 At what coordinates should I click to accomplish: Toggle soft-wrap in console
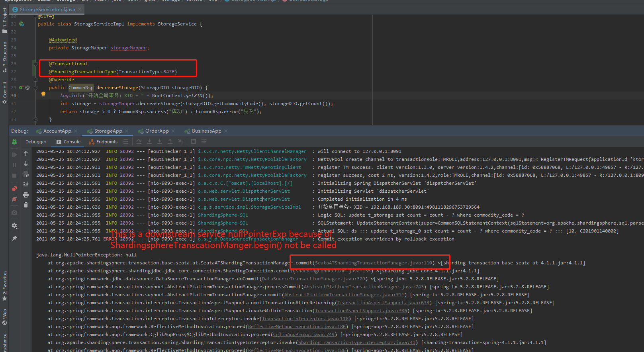click(26, 174)
